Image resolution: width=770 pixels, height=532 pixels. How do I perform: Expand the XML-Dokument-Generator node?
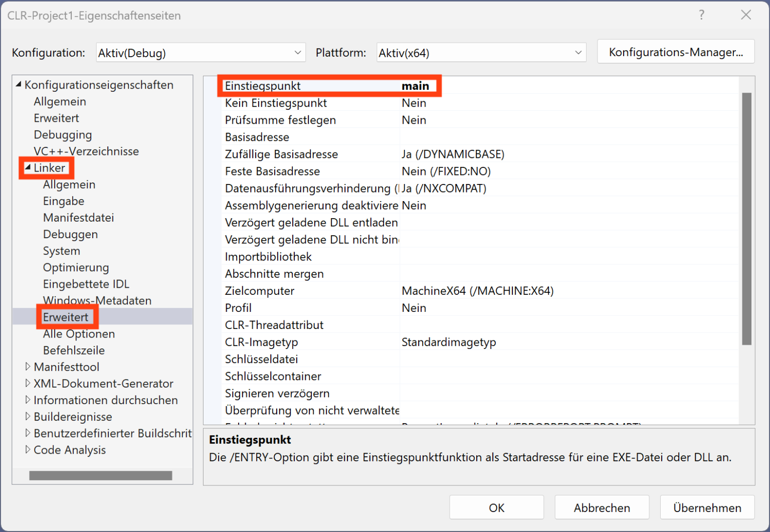(x=29, y=383)
